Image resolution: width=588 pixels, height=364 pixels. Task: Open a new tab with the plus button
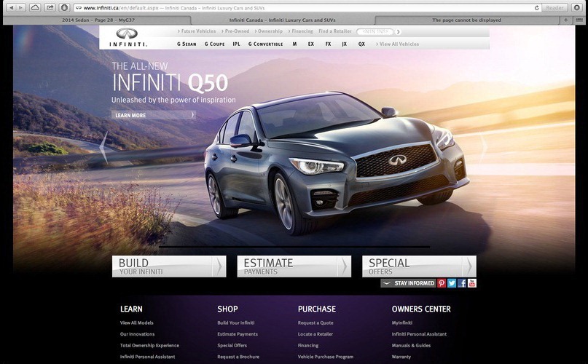pyautogui.click(x=566, y=20)
